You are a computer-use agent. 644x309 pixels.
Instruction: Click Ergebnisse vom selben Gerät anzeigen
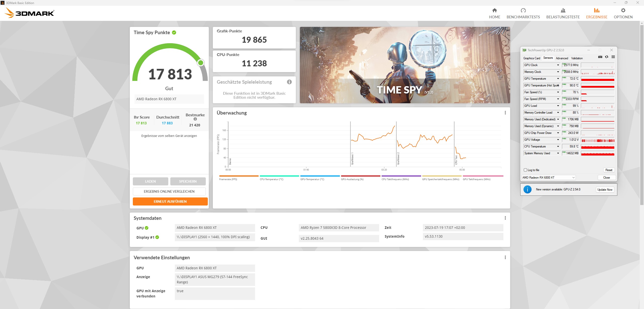point(169,136)
